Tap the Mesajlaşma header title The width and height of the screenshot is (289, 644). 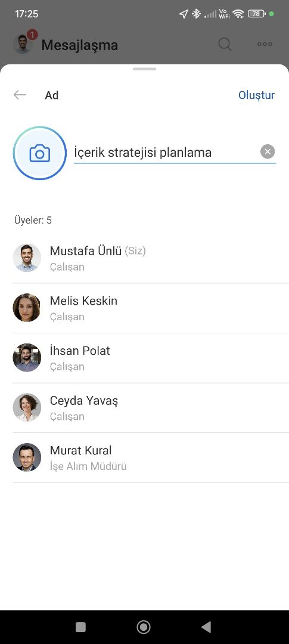coord(80,45)
